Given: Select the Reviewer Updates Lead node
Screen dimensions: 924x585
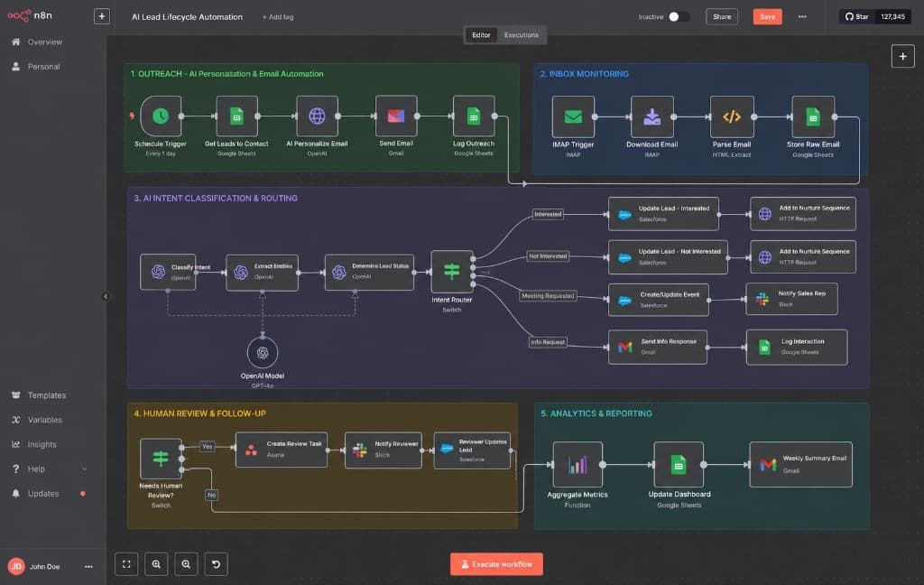Looking at the screenshot, I should [x=472, y=450].
